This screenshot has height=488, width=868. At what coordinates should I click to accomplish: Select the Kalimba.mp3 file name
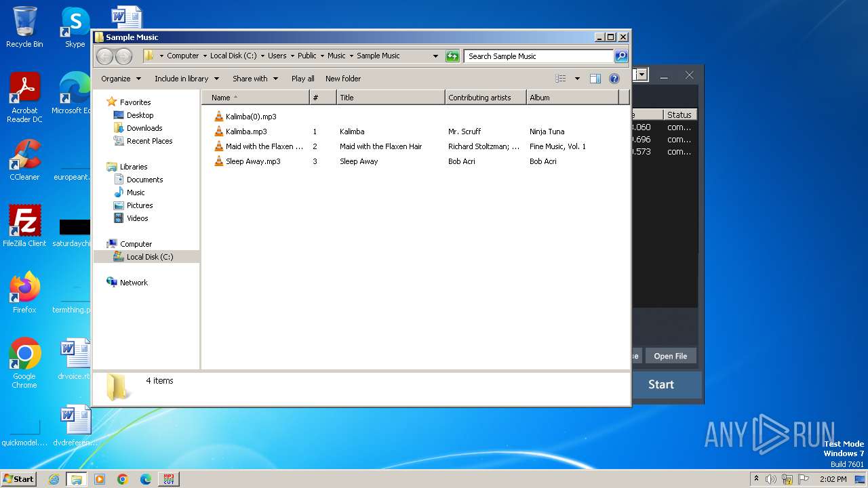(x=246, y=131)
